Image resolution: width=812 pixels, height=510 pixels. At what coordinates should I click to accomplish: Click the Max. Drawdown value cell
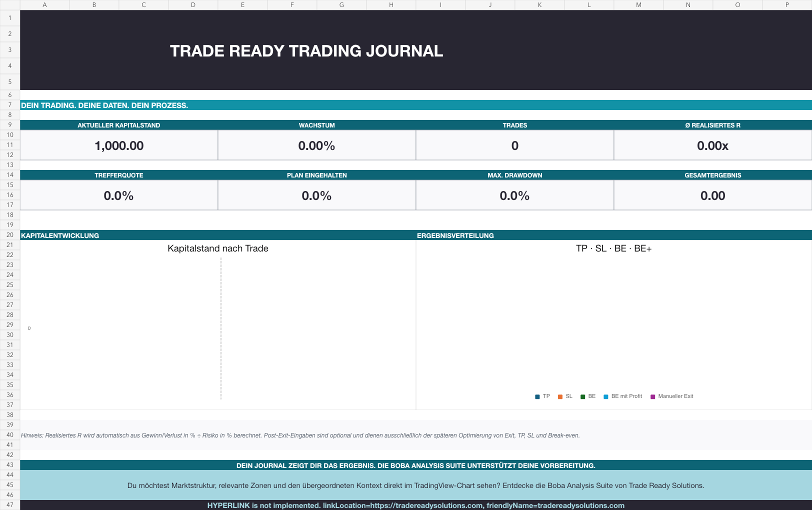[514, 195]
